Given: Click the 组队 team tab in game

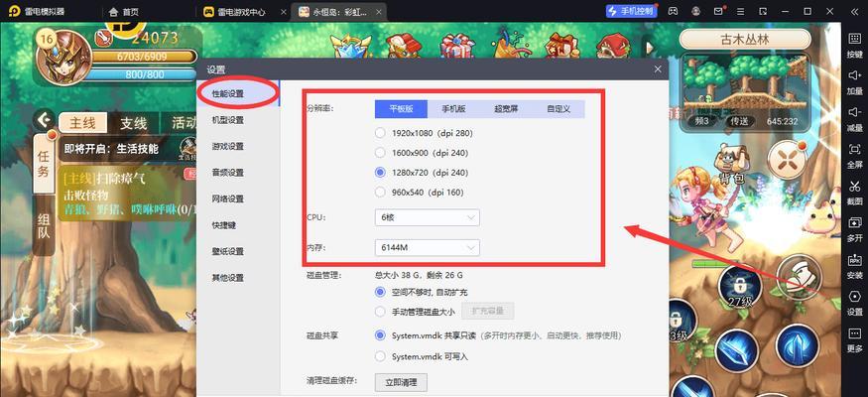Looking at the screenshot, I should click(x=44, y=226).
